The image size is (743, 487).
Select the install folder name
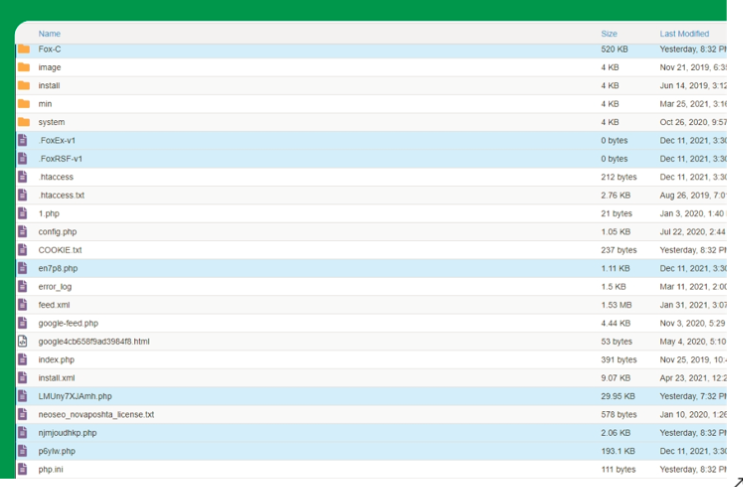click(49, 85)
